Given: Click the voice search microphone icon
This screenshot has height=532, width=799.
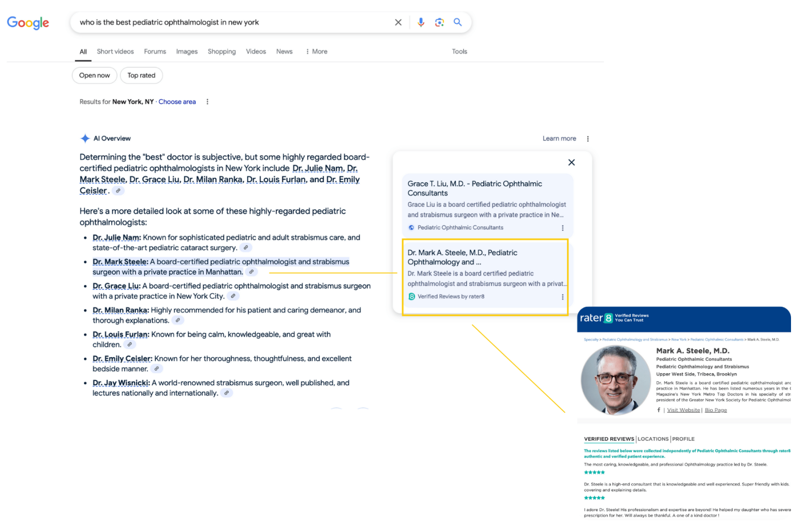Looking at the screenshot, I should (x=421, y=22).
